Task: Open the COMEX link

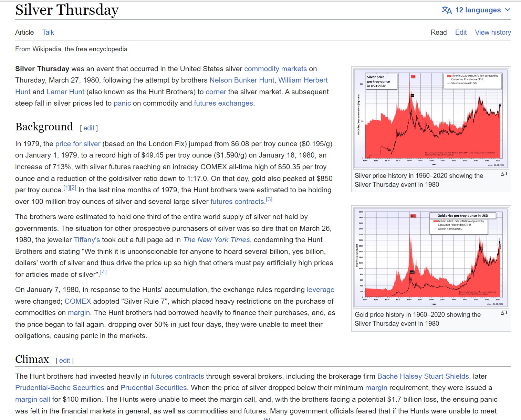Action: coord(78,301)
